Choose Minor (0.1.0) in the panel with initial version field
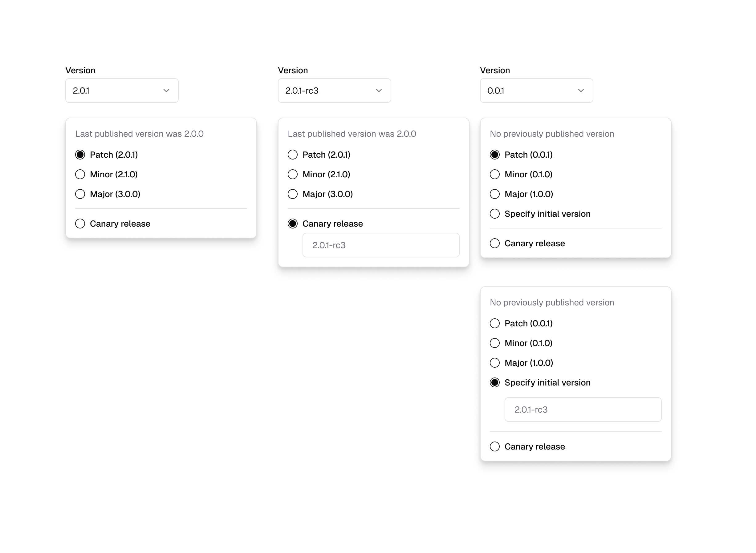Screen dimensions: 756x553 click(x=494, y=343)
